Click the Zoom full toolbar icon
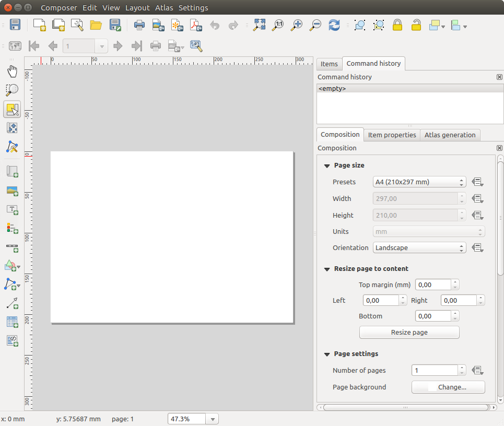The height and width of the screenshot is (426, 504). pos(259,25)
